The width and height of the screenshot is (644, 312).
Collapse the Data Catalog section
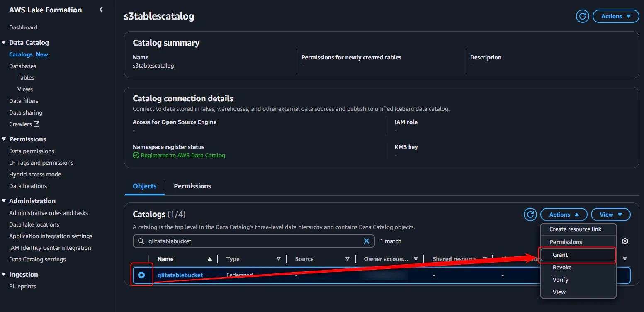click(x=4, y=42)
